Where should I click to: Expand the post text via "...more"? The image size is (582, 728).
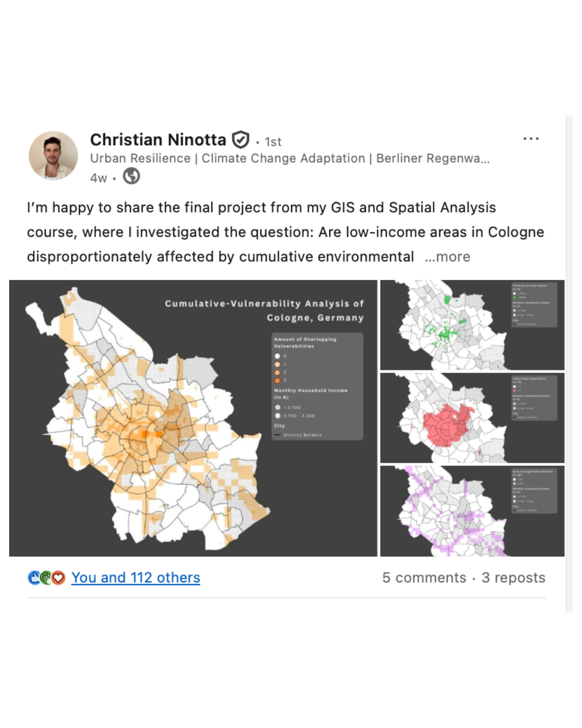(x=449, y=257)
